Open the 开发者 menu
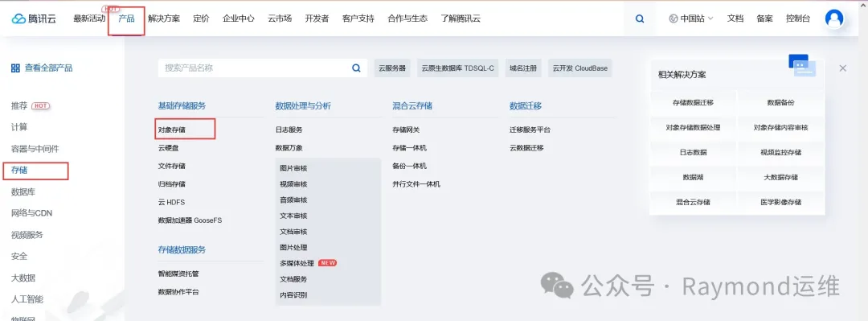 [317, 19]
